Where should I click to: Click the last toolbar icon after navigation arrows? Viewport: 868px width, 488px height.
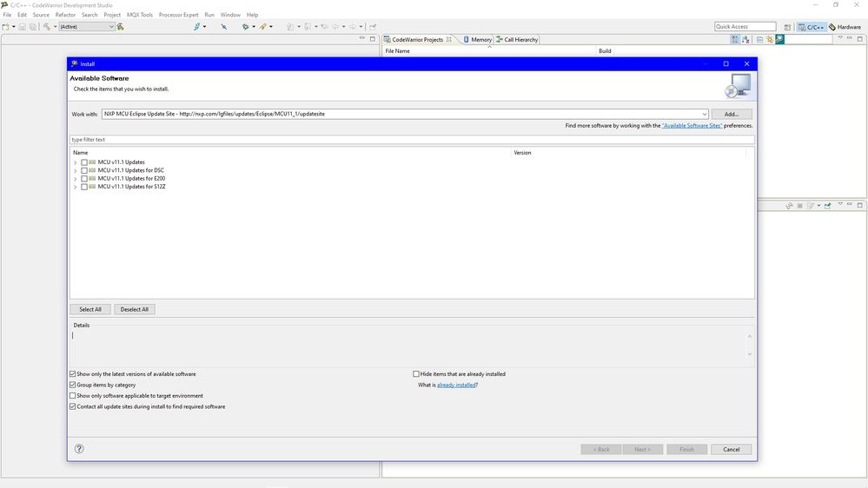point(373,27)
